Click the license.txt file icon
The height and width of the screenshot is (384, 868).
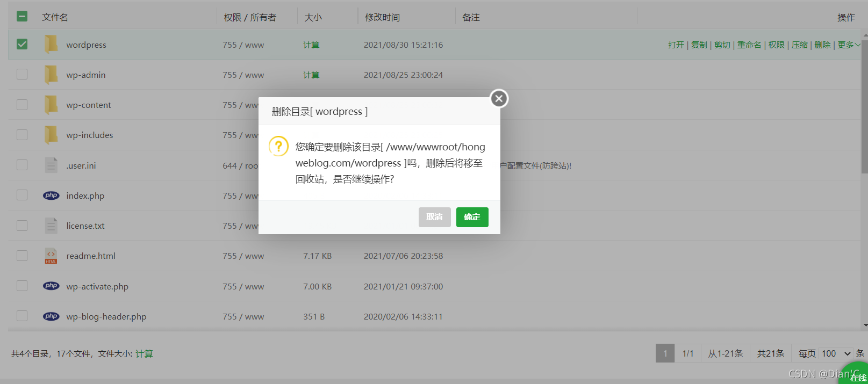pyautogui.click(x=51, y=226)
